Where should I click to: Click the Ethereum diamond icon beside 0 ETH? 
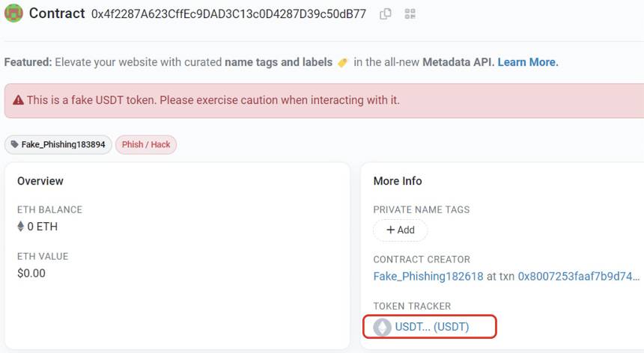(x=20, y=227)
